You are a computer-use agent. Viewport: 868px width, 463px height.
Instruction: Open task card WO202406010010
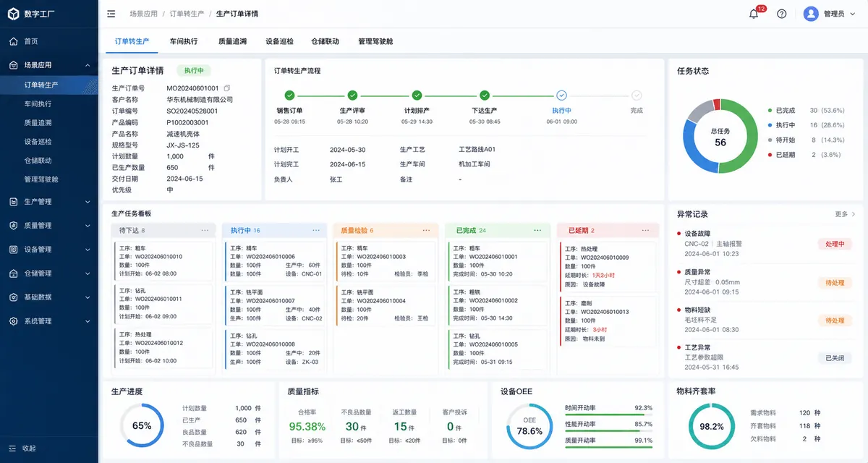coord(163,260)
